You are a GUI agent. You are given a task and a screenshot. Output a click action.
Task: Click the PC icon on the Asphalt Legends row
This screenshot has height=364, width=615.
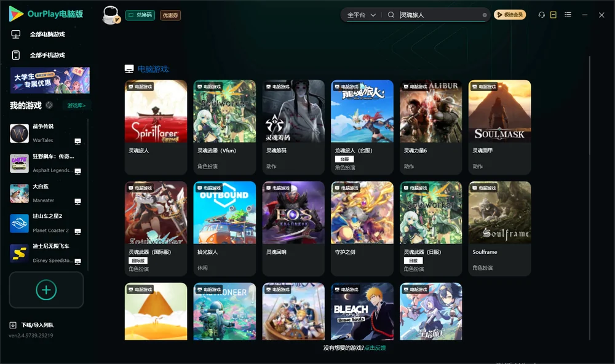tap(77, 172)
